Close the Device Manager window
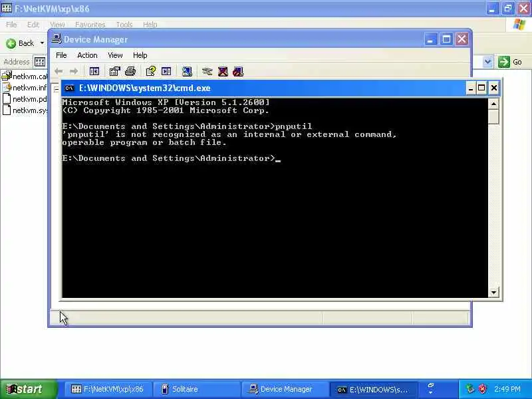The height and width of the screenshot is (399, 532). pos(462,39)
